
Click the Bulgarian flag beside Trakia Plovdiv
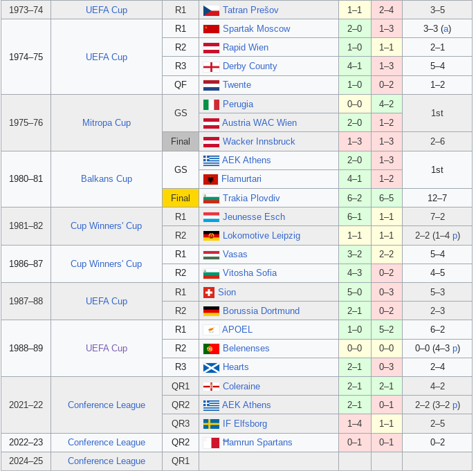click(x=211, y=198)
